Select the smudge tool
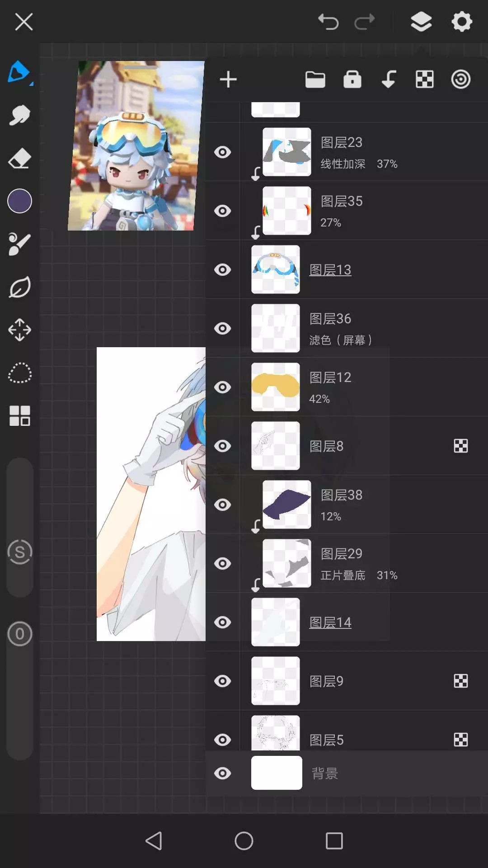The height and width of the screenshot is (868, 488). pos(19,115)
